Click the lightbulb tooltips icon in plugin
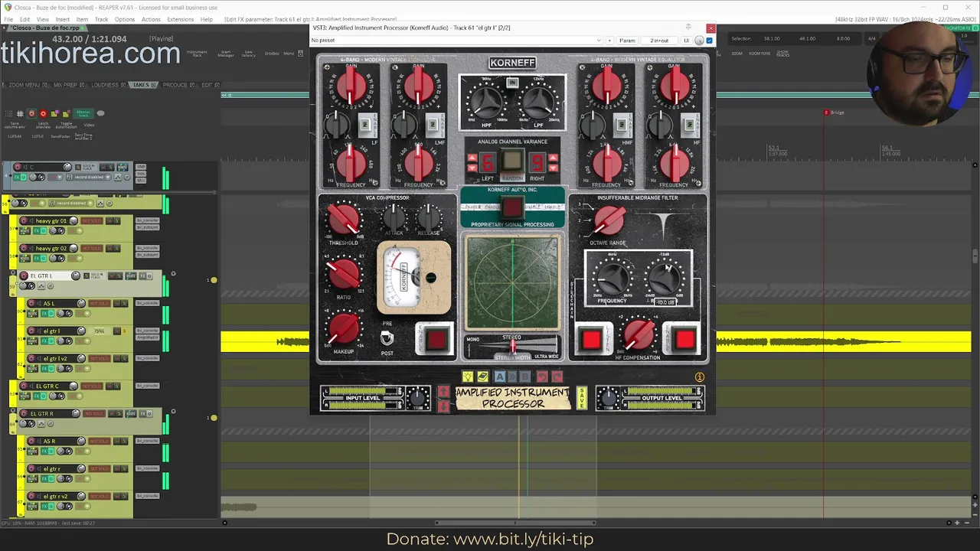 tap(467, 377)
